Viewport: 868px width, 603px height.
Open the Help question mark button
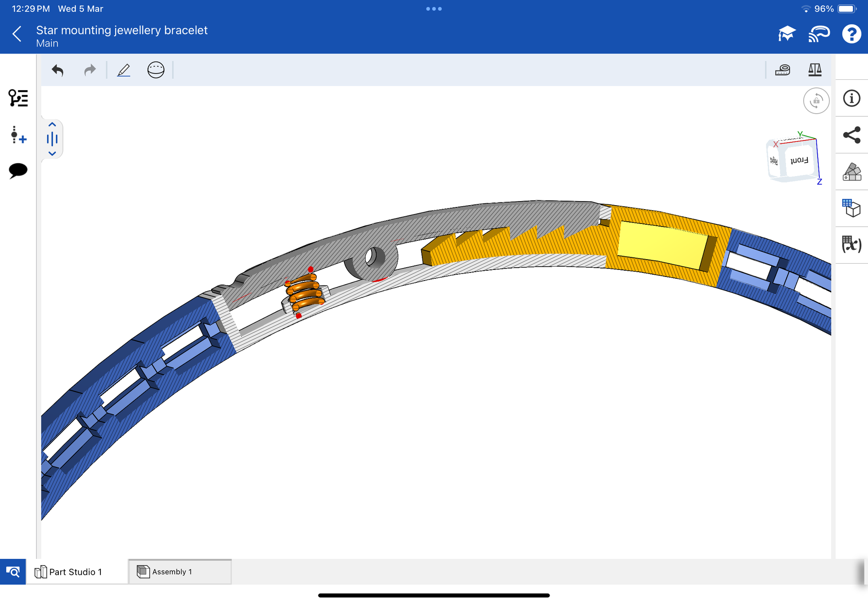(851, 34)
